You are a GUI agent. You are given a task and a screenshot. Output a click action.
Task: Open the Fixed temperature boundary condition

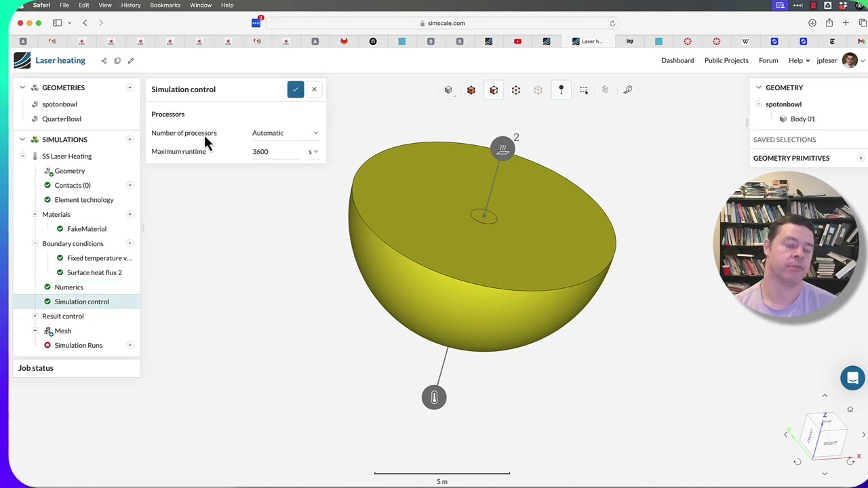(99, 258)
